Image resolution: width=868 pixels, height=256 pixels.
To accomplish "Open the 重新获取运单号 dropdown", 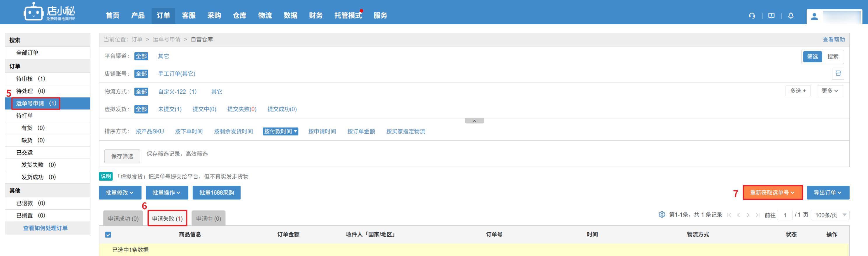I will pos(772,193).
